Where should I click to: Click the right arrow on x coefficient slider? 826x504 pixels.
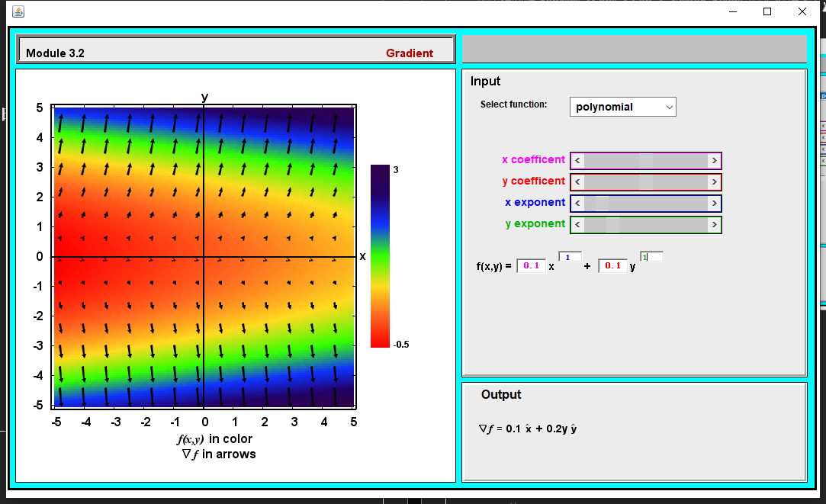(714, 161)
